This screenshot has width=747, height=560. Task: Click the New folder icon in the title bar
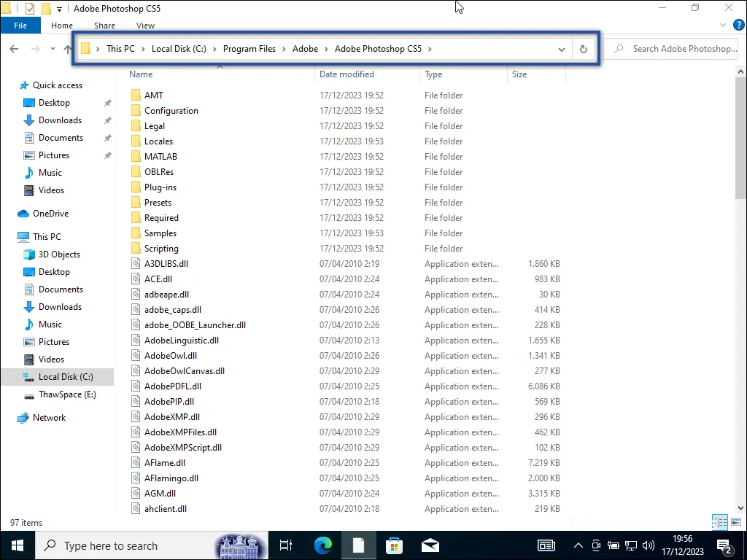pos(46,9)
